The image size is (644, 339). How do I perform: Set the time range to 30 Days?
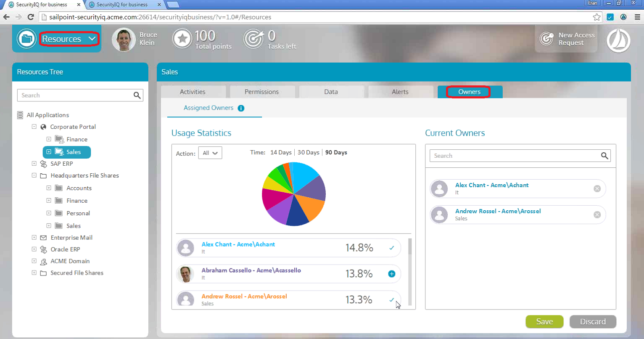pos(309,153)
